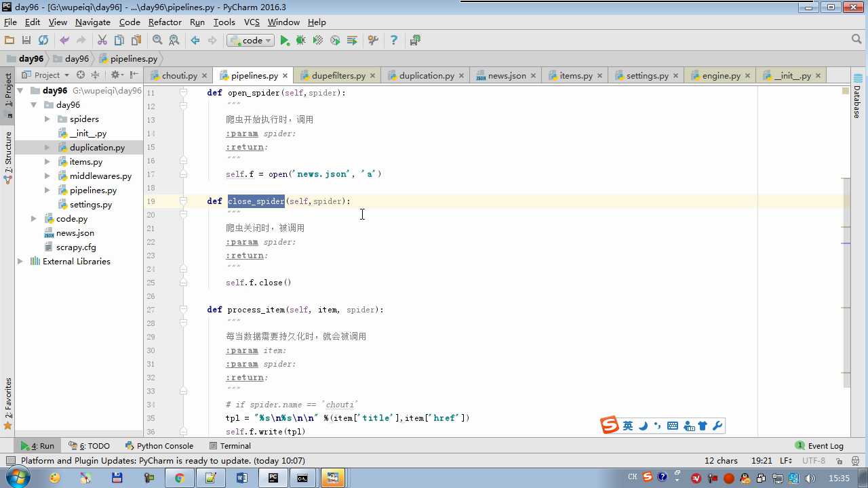This screenshot has width=868, height=488.
Task: Hide the Project tool window
Action: 134,75
